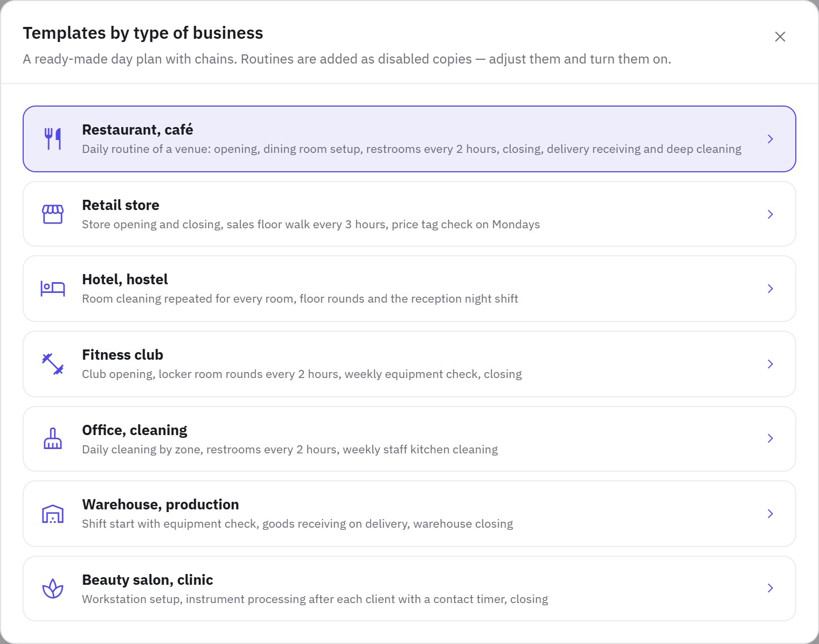Click the broom icon for Office, cleaning
This screenshot has height=644, width=819.
pos(53,438)
